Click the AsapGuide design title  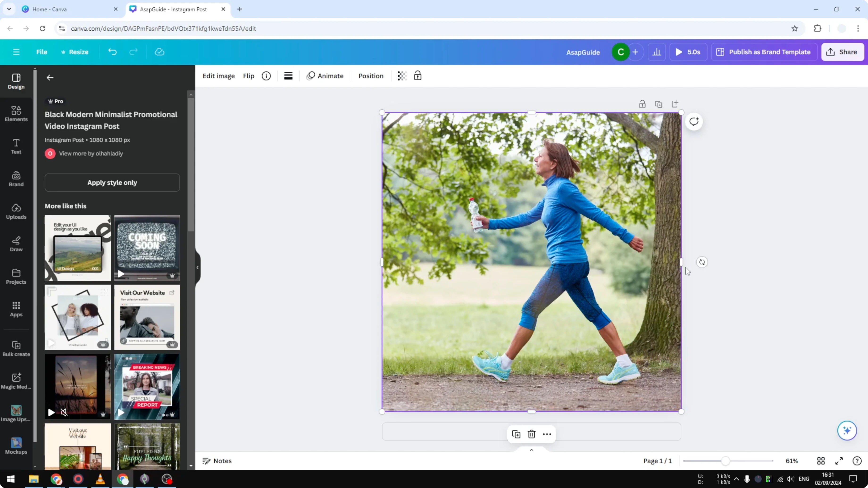click(x=583, y=52)
